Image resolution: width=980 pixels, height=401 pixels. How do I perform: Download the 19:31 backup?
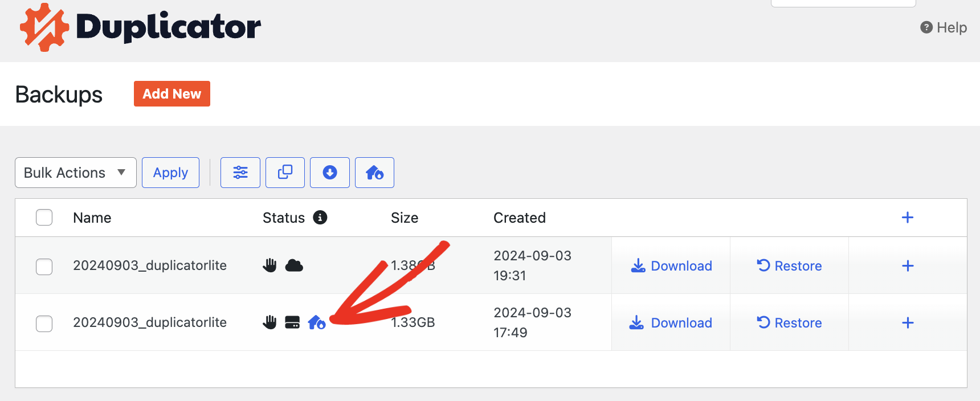(671, 266)
